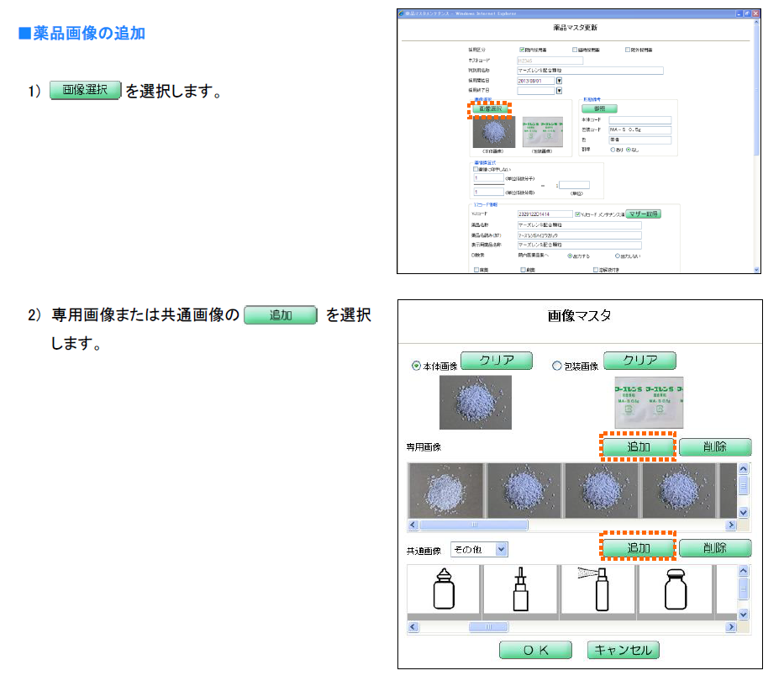
Task: Open the 共通画像 category dropdown
Action: [502, 549]
